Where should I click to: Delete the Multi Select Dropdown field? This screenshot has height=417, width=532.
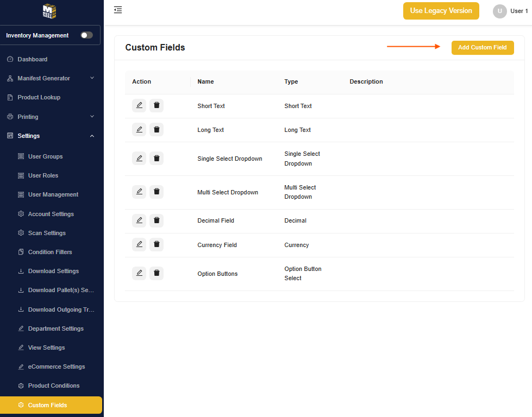(x=157, y=192)
